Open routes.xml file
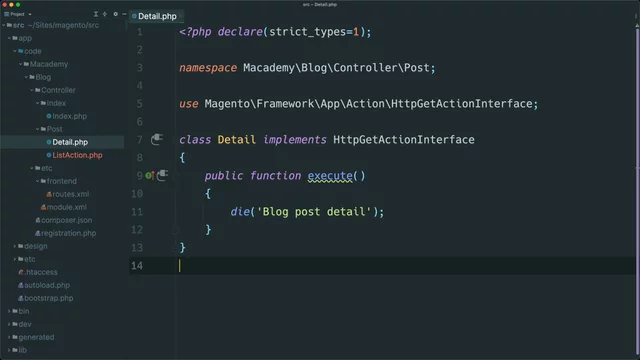The image size is (640, 360). [70, 194]
